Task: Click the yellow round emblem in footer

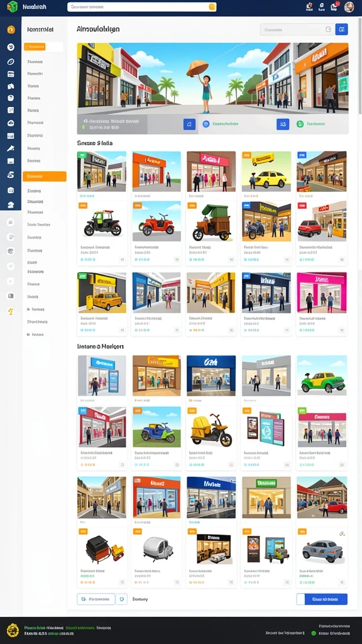Action: click(13, 630)
